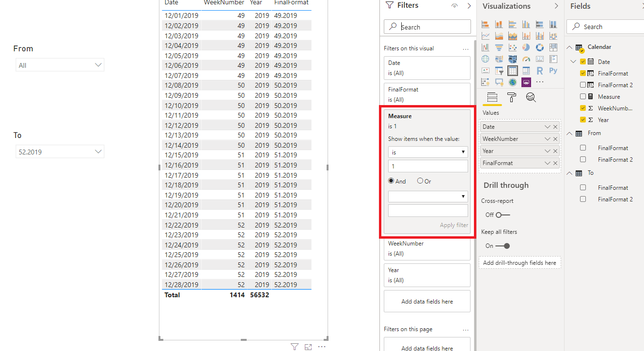644x351 pixels.
Task: Select the Treemap visual
Action: [553, 47]
